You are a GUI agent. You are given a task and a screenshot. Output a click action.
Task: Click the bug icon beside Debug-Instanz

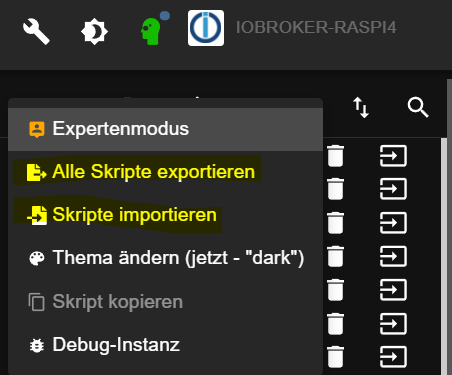click(x=37, y=346)
